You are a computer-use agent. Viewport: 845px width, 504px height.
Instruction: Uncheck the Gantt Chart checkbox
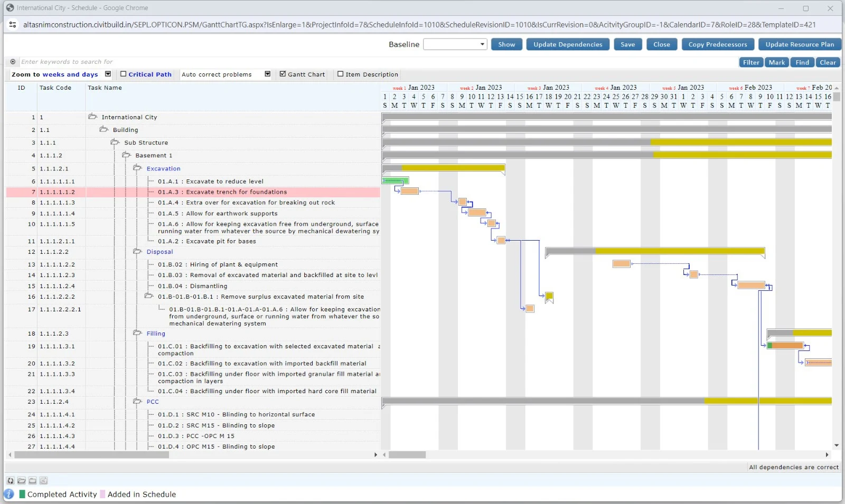283,74
